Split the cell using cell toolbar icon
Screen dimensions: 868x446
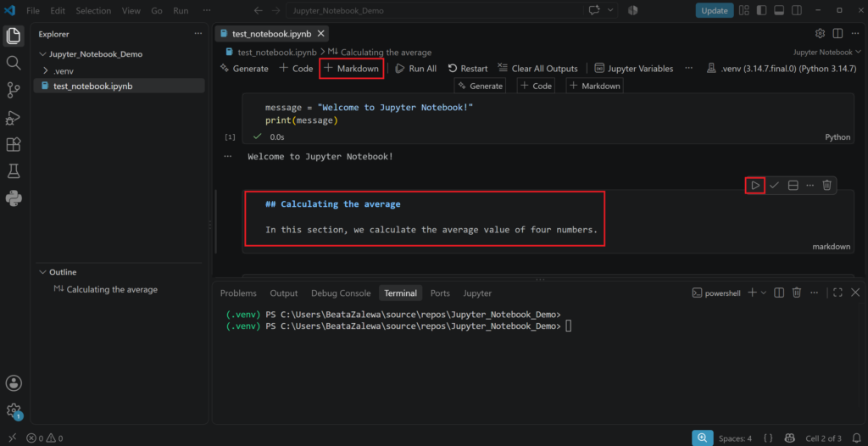[x=793, y=185]
